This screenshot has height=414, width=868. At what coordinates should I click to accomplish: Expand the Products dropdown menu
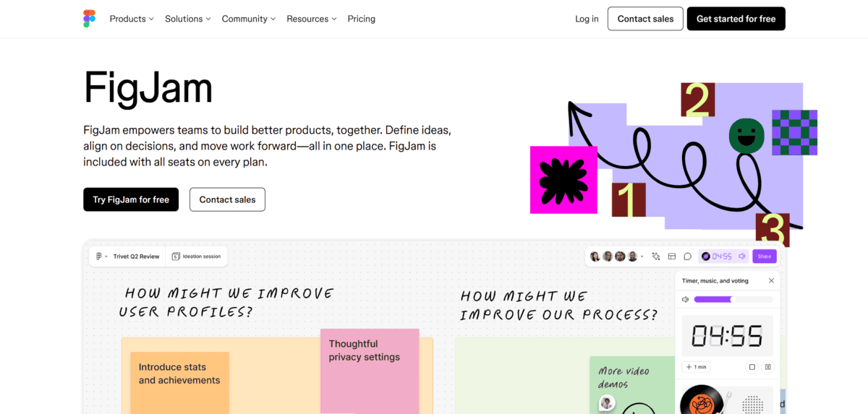[x=132, y=19]
